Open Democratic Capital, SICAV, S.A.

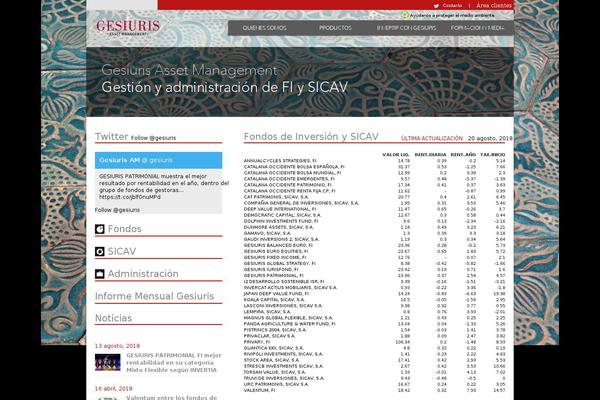tap(282, 215)
